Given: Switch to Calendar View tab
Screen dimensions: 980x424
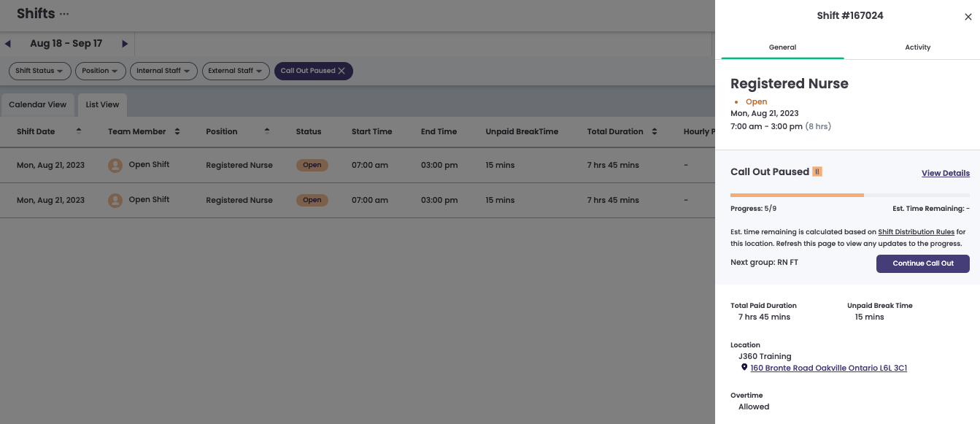Looking at the screenshot, I should (x=38, y=104).
